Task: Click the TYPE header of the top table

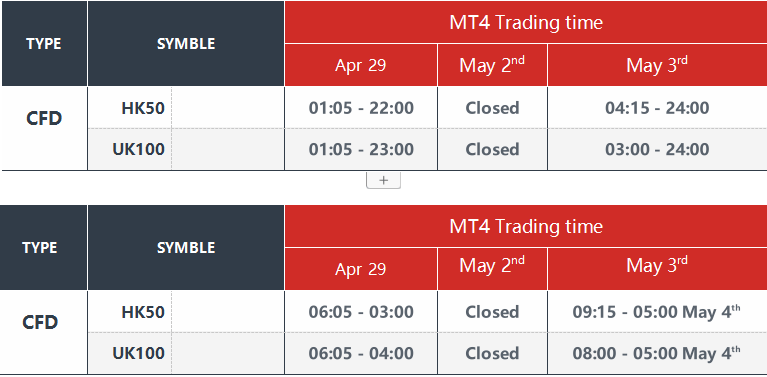Action: [44, 44]
